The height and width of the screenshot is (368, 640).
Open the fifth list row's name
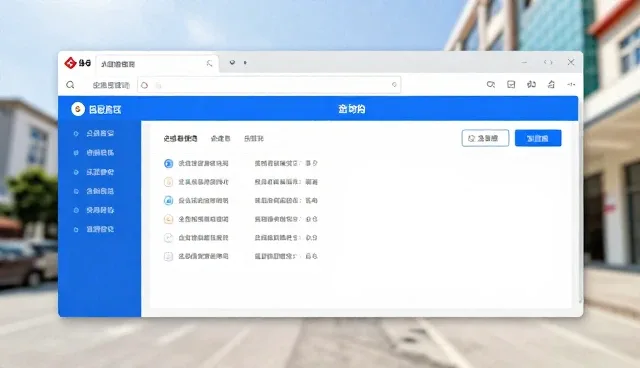coord(203,237)
